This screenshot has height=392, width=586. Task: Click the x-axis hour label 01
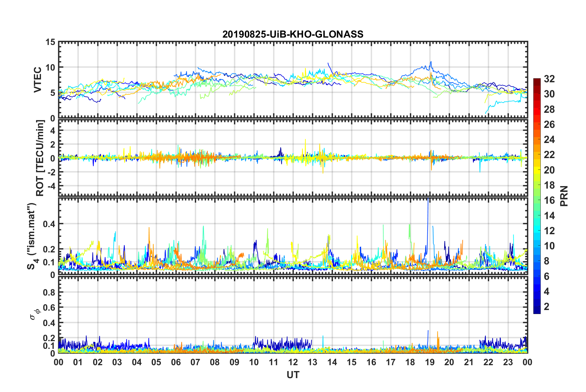(x=78, y=362)
